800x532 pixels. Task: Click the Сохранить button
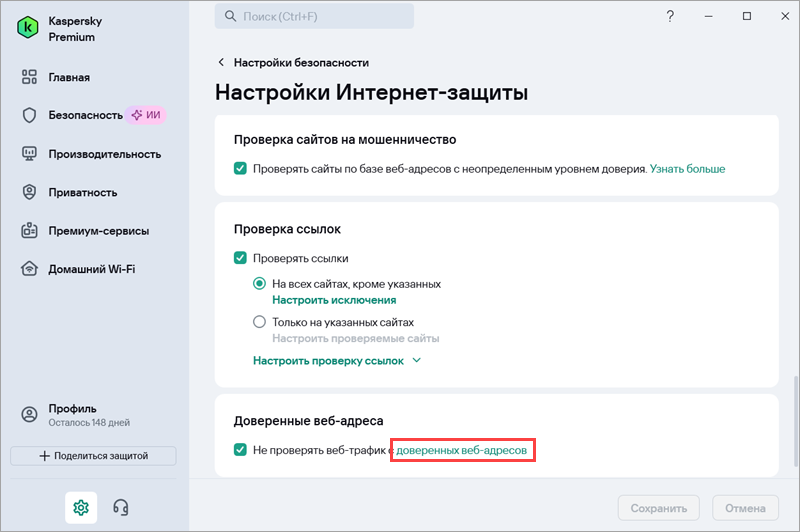(659, 508)
